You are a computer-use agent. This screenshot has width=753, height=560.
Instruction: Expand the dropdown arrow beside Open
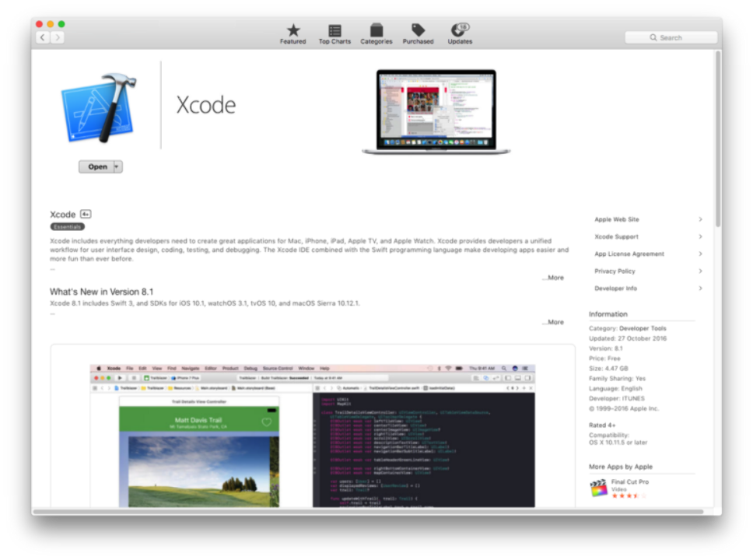(x=117, y=166)
